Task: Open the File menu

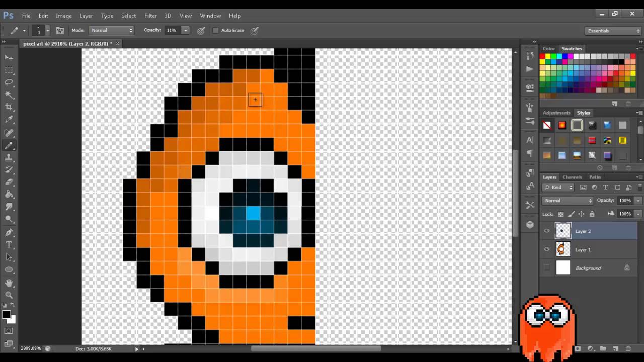Action: [26, 16]
